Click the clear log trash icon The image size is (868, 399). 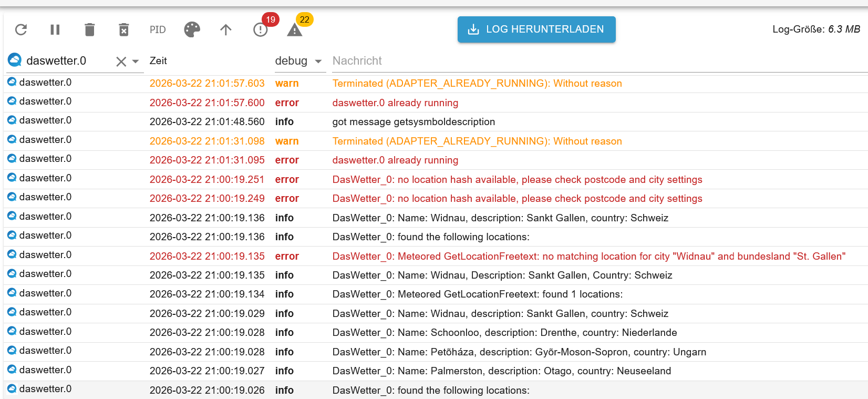click(90, 29)
